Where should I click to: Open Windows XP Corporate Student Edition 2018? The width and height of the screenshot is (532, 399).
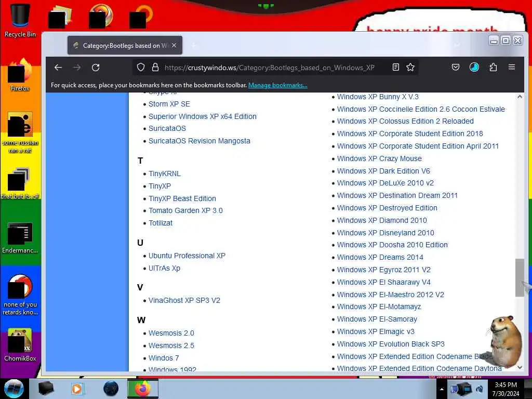[x=410, y=134]
